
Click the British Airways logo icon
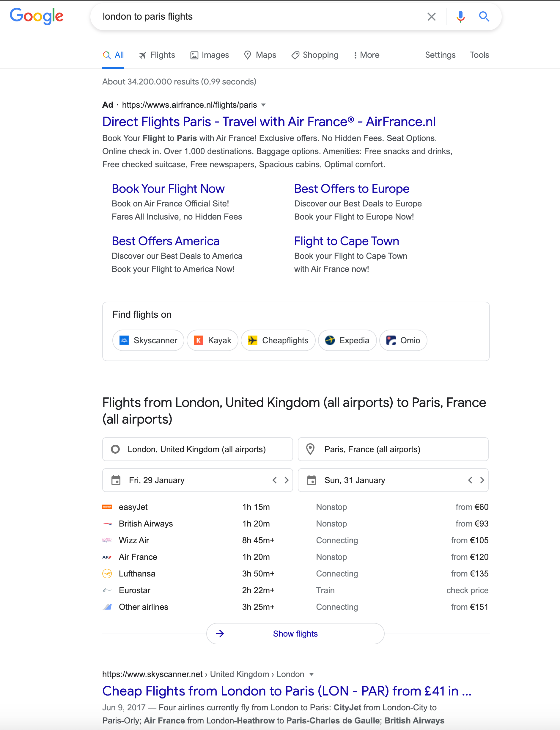107,524
